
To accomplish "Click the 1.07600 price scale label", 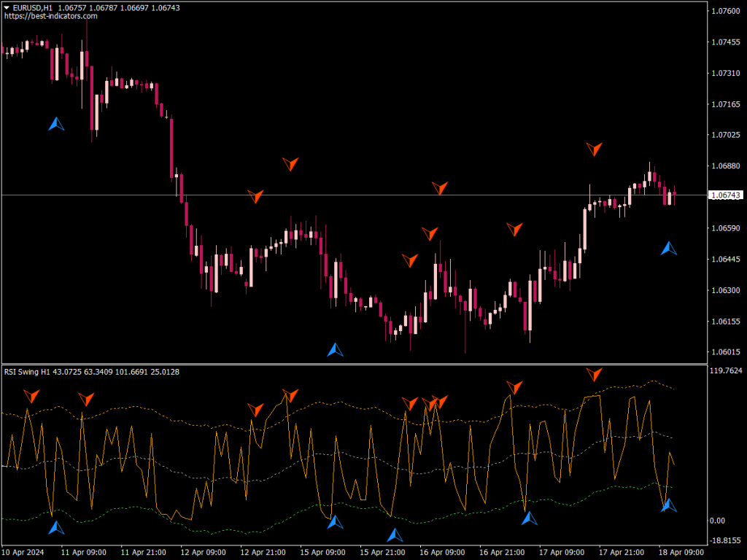I will click(726, 11).
